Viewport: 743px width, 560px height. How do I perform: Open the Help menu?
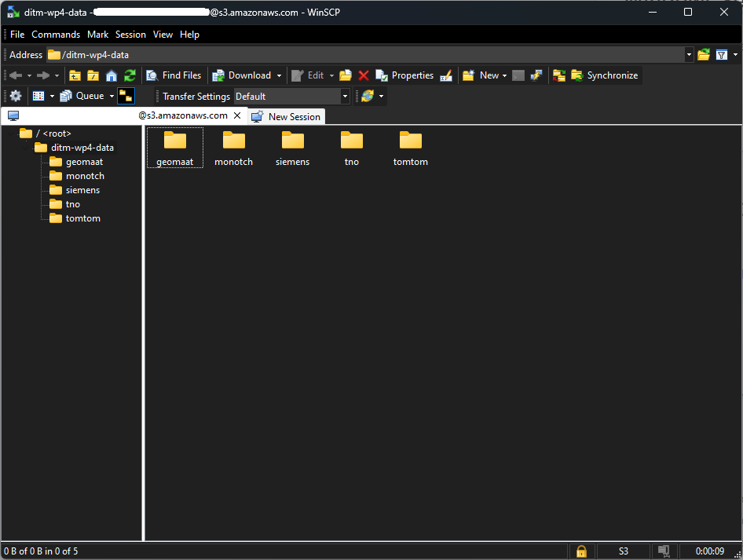coord(189,35)
